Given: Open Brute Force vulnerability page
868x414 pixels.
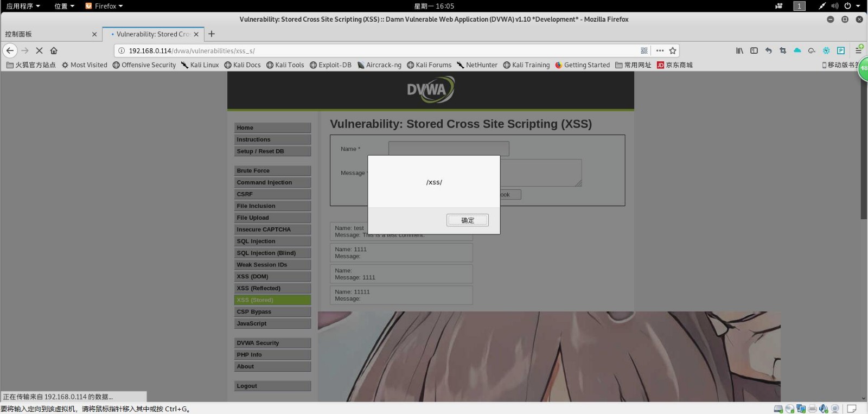Looking at the screenshot, I should 273,170.
